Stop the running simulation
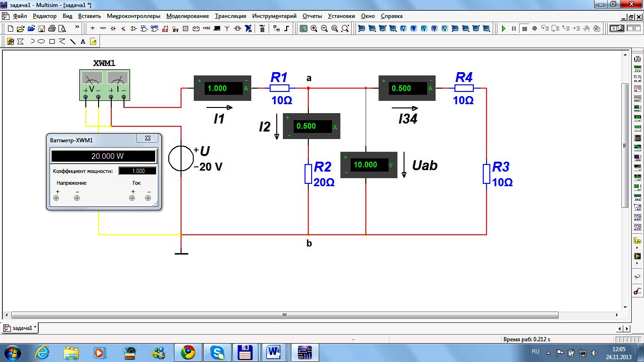Viewport: 644px width, 362px height. 524,29
